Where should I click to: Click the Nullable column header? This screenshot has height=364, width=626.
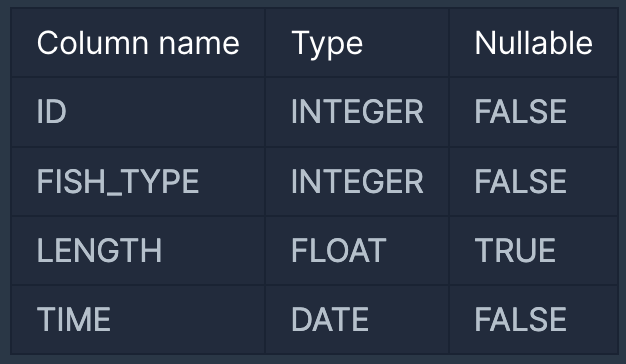533,42
